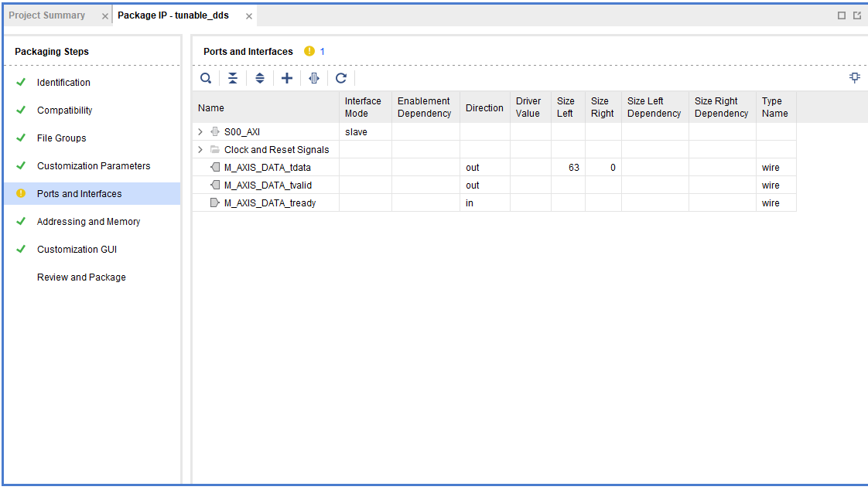Click the Expand All toolbar icon
This screenshot has height=490, width=868.
click(x=260, y=78)
